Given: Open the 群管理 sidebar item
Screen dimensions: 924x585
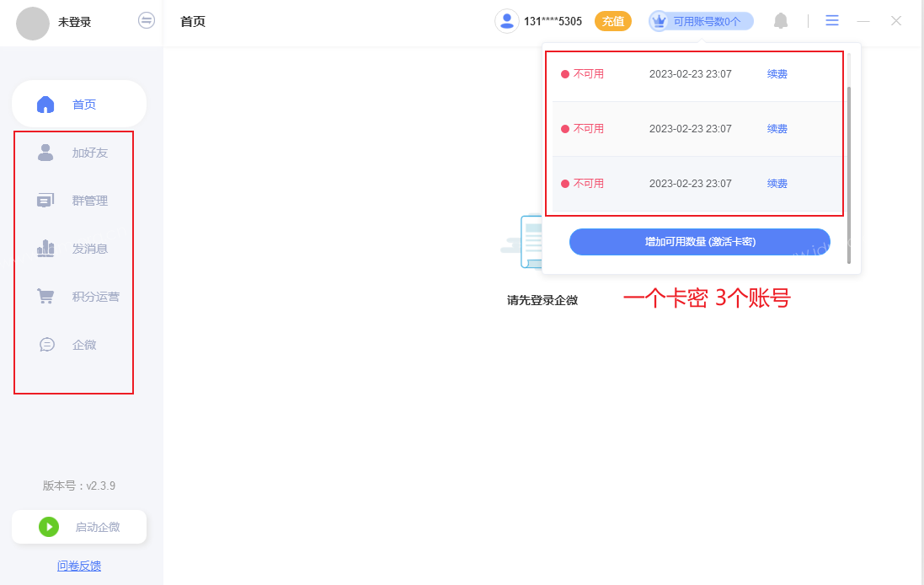Looking at the screenshot, I should click(x=79, y=201).
